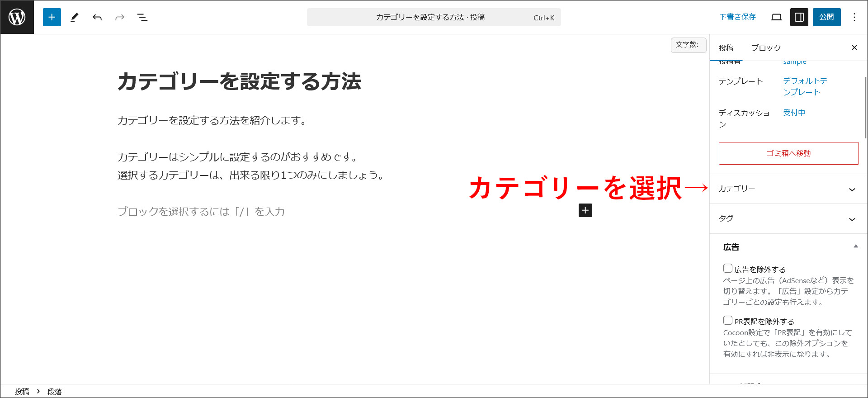Click the black add block button

[x=585, y=210]
